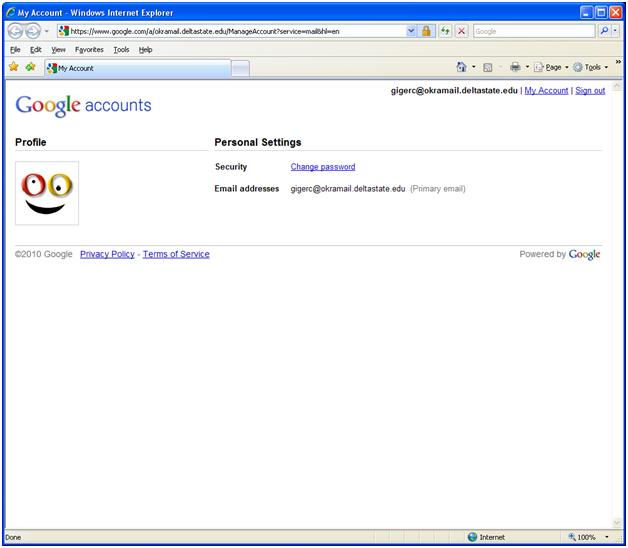Click the Google search box
Screen dimensions: 628x548
coord(534,31)
